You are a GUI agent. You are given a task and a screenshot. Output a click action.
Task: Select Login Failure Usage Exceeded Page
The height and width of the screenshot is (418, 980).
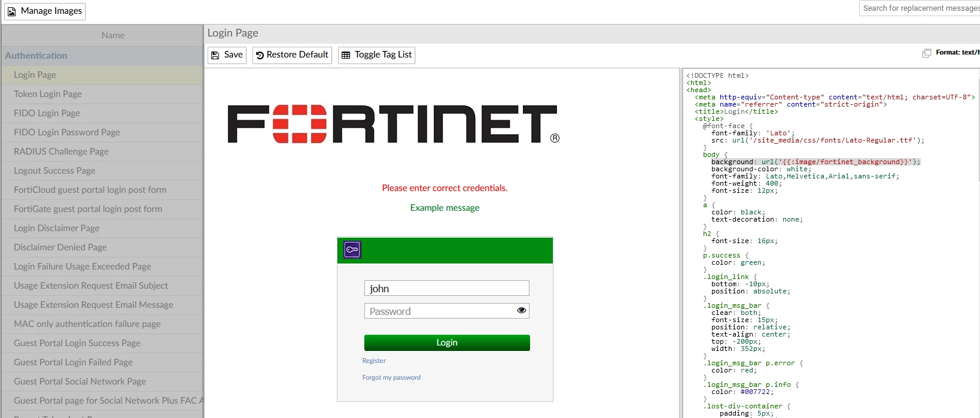102,266
